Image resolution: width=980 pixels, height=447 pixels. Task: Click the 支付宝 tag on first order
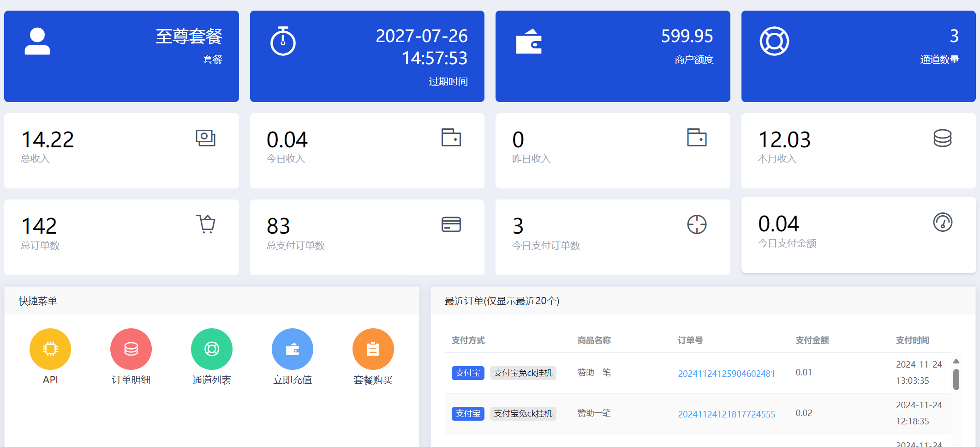pos(467,373)
